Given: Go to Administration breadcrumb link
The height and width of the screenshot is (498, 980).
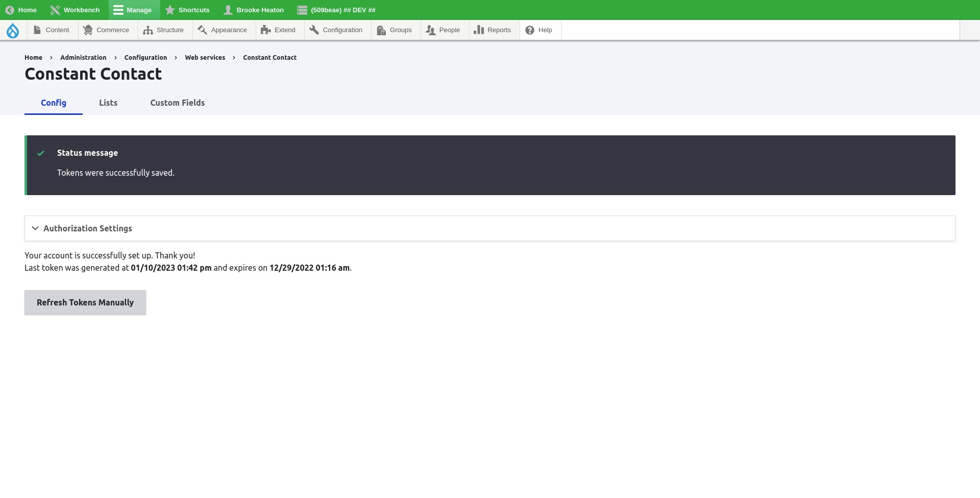Looking at the screenshot, I should click(83, 58).
